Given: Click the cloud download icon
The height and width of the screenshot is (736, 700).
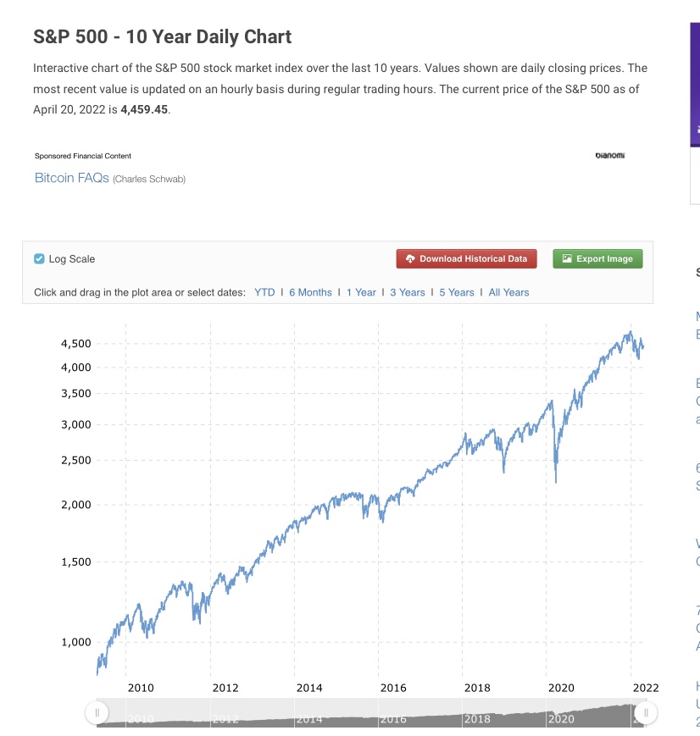Looking at the screenshot, I should 409,259.
